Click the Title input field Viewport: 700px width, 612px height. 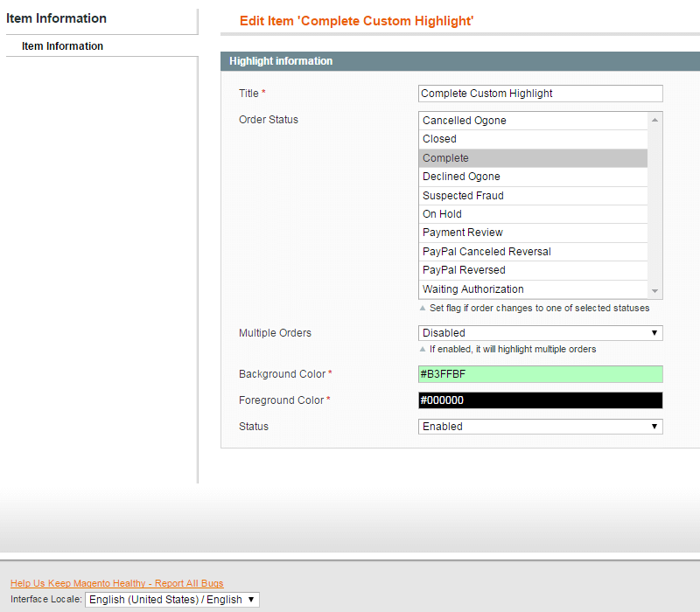click(540, 94)
